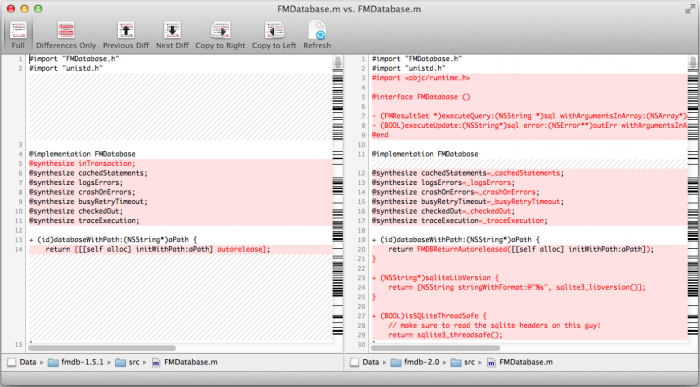The width and height of the screenshot is (700, 387).
Task: Click right path bar document icon before Data
Action: [354, 362]
